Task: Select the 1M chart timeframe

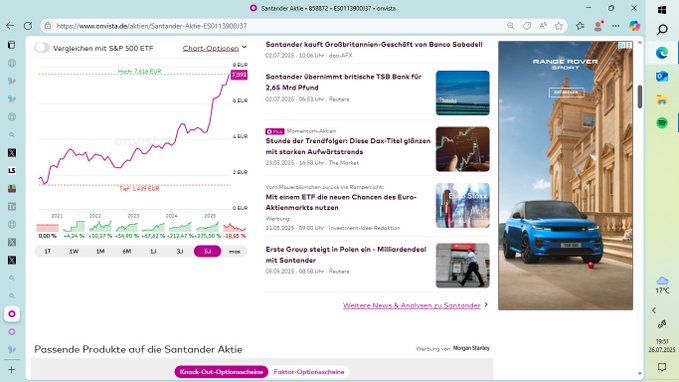Action: [100, 251]
